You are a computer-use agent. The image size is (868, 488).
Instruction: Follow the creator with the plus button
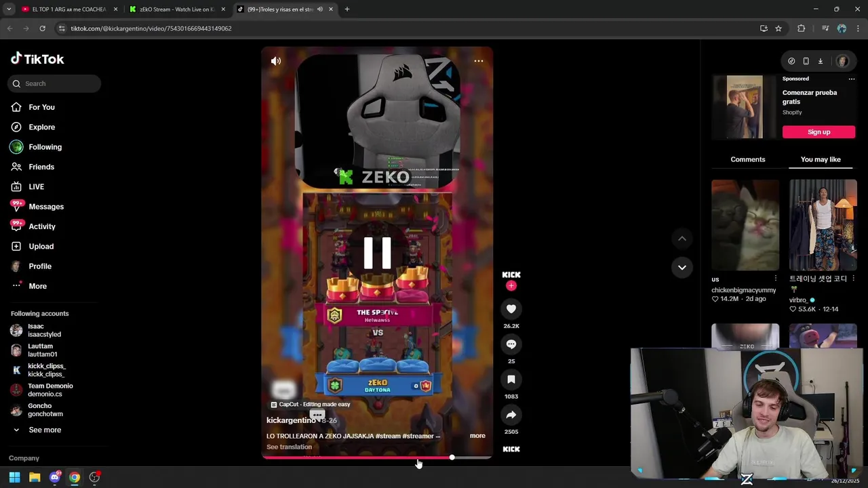pos(511,285)
